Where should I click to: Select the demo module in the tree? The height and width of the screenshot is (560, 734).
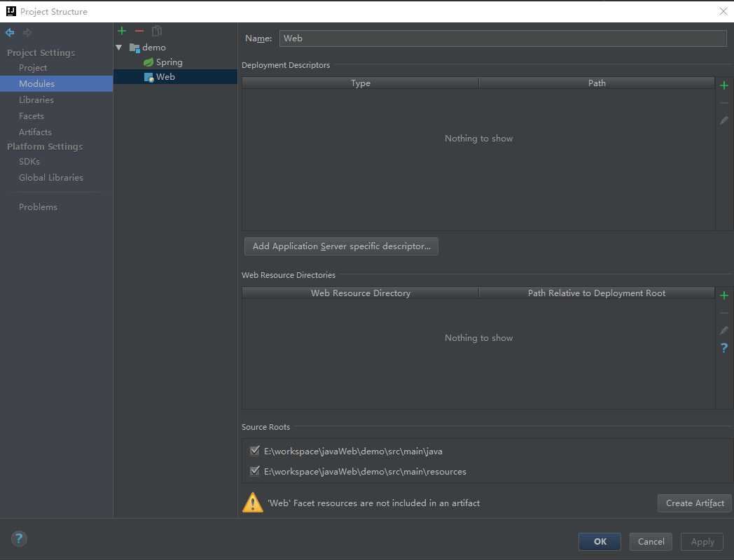154,48
